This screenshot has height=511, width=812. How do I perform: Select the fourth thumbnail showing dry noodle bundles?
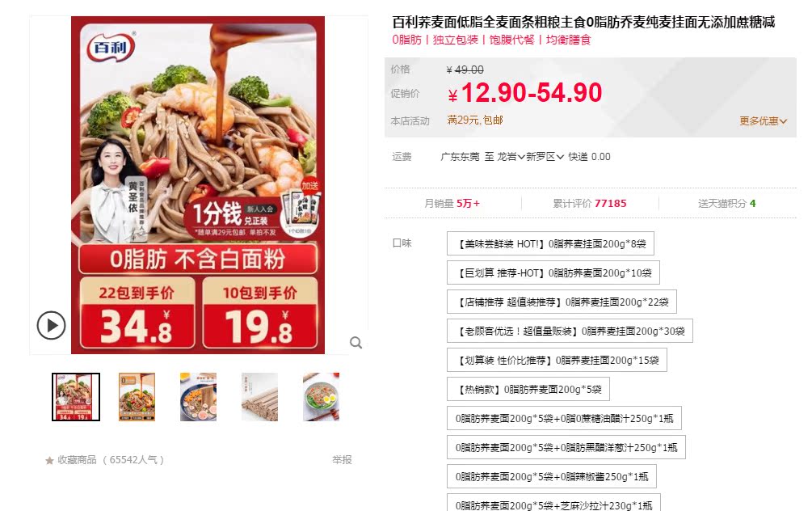pyautogui.click(x=260, y=397)
